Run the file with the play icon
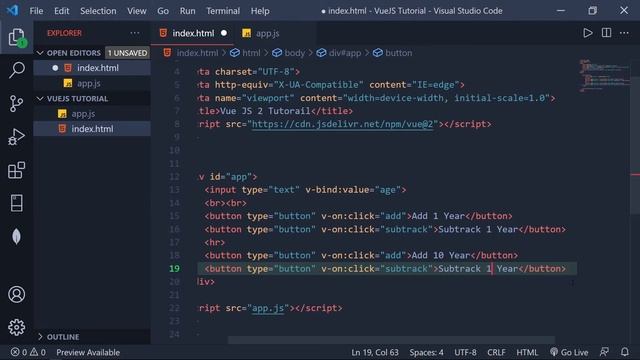 (587, 33)
